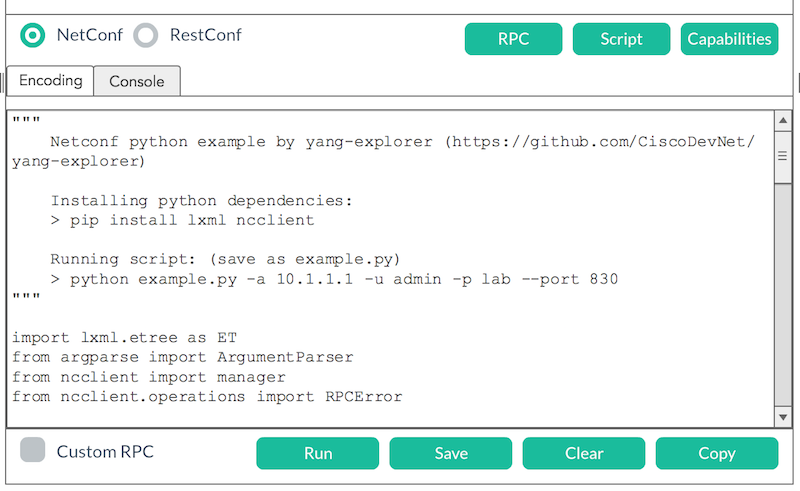800x491 pixels.
Task: Click the scrollbar up arrow
Action: pos(783,121)
